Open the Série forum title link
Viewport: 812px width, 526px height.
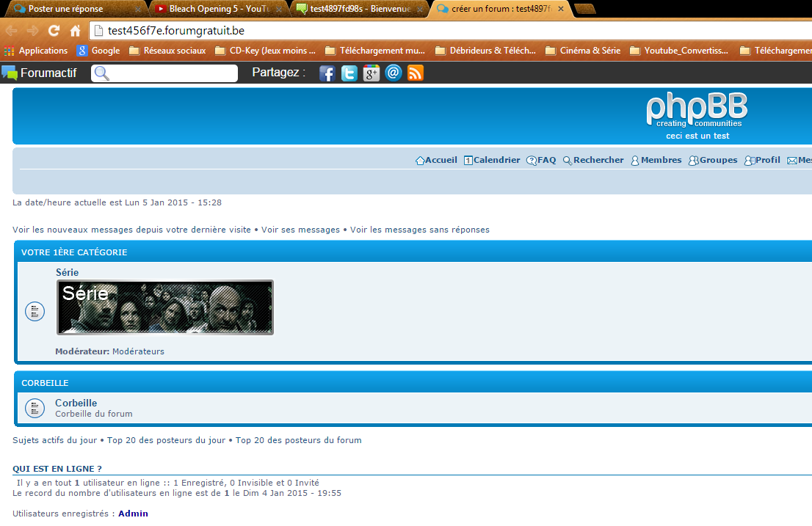tap(68, 273)
